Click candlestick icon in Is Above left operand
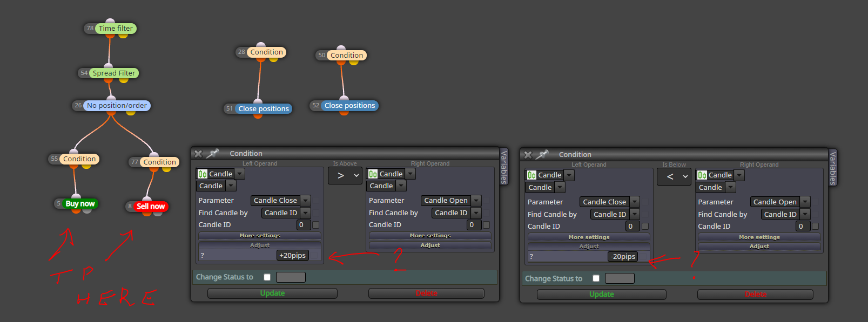This screenshot has height=322, width=868. 203,174
